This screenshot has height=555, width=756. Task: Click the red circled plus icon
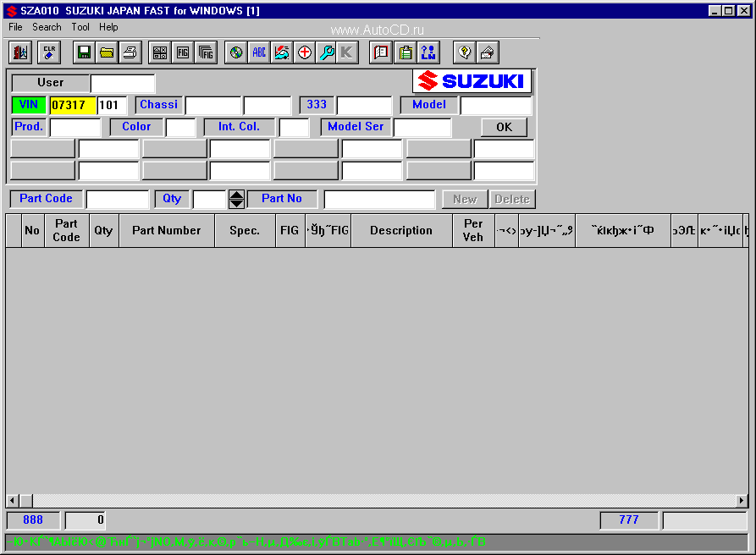click(x=304, y=52)
